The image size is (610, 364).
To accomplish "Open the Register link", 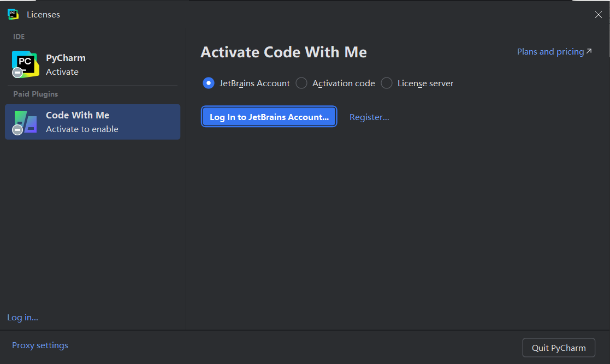I will coord(369,117).
